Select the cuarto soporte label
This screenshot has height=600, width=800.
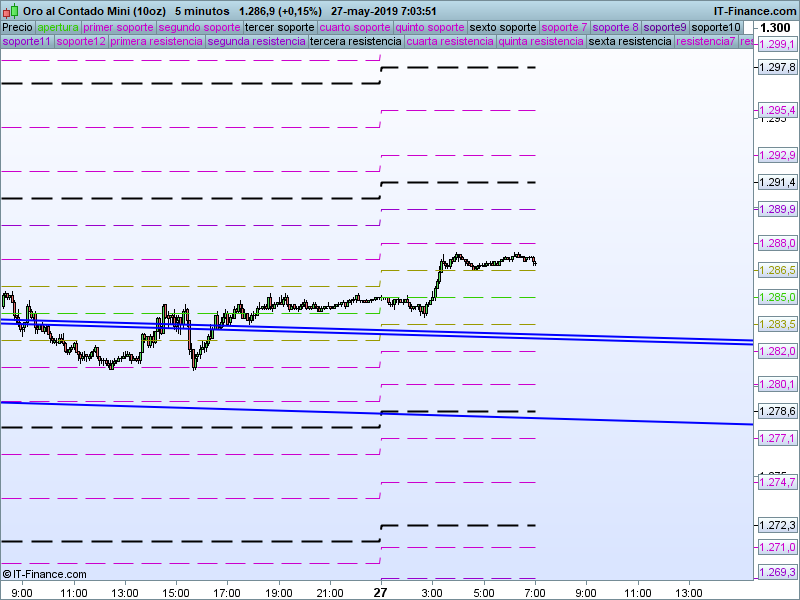(x=355, y=27)
